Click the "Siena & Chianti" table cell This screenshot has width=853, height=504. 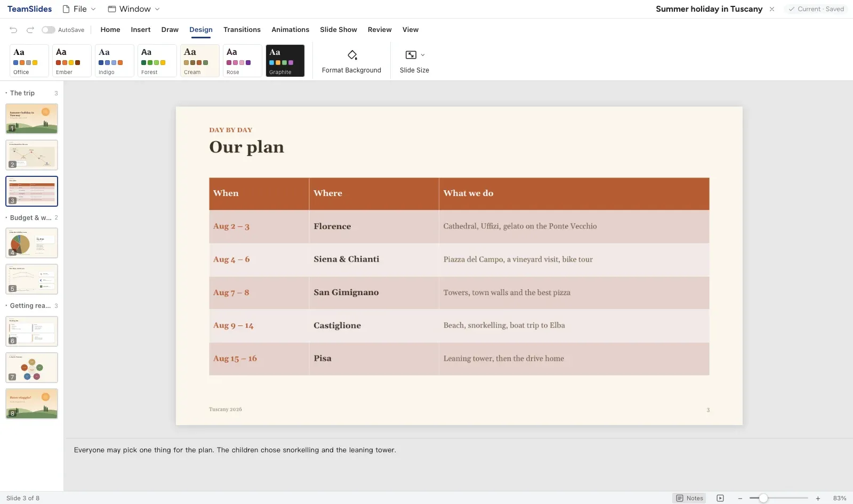(x=374, y=259)
